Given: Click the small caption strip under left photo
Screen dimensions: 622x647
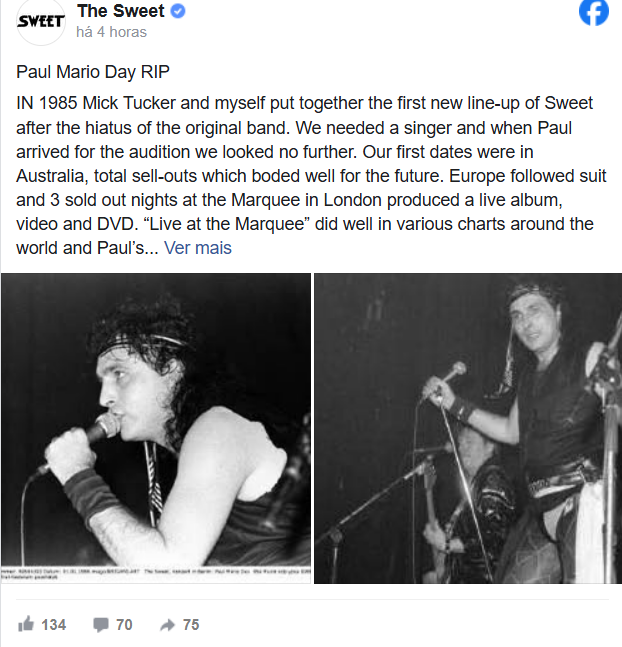Looking at the screenshot, I should tap(156, 574).
